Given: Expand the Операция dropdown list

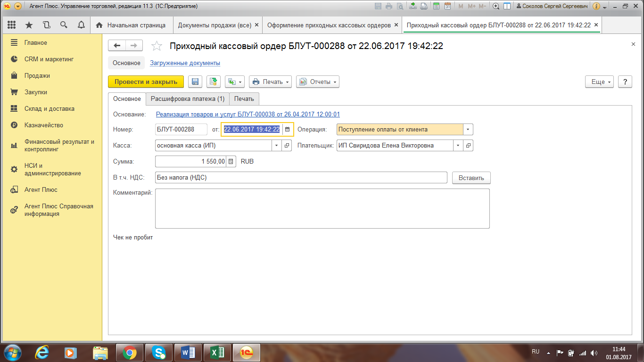Looking at the screenshot, I should [467, 130].
